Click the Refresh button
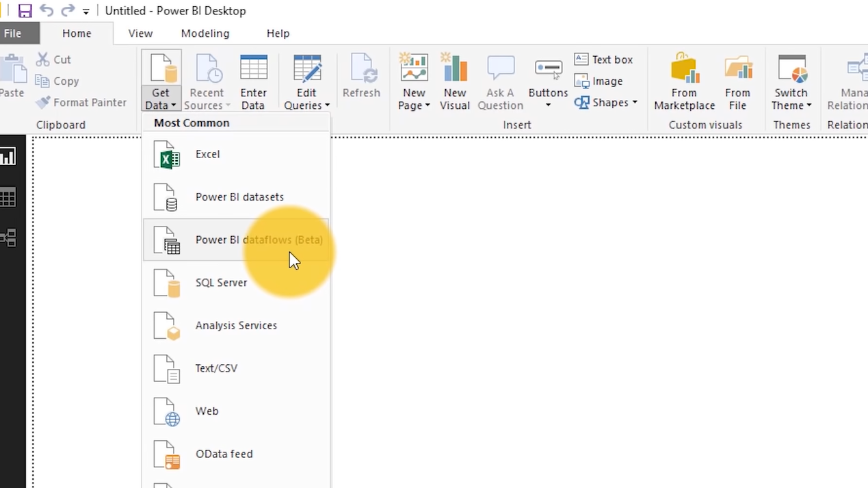This screenshot has width=868, height=488. click(x=361, y=75)
